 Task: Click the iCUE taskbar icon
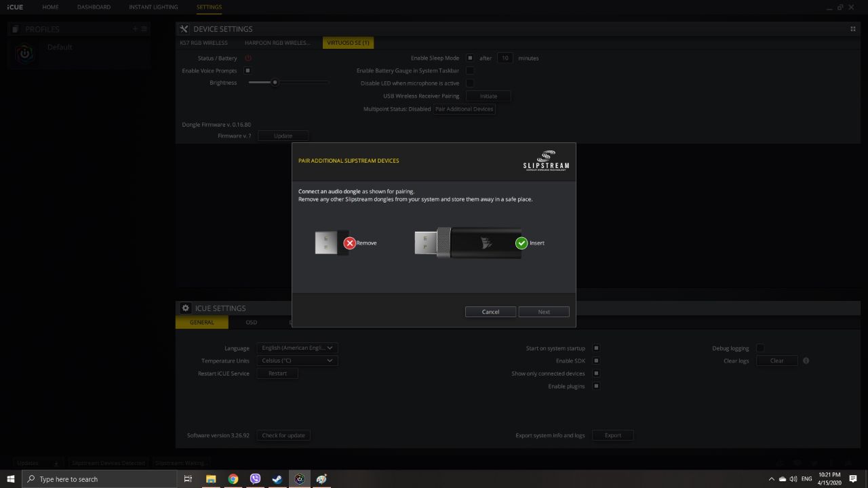[299, 479]
